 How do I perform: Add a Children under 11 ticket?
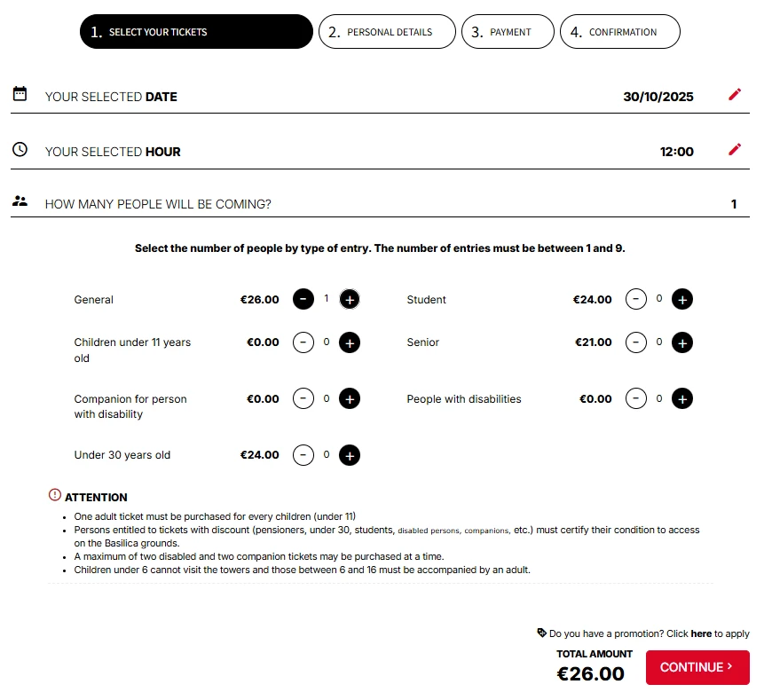click(350, 342)
